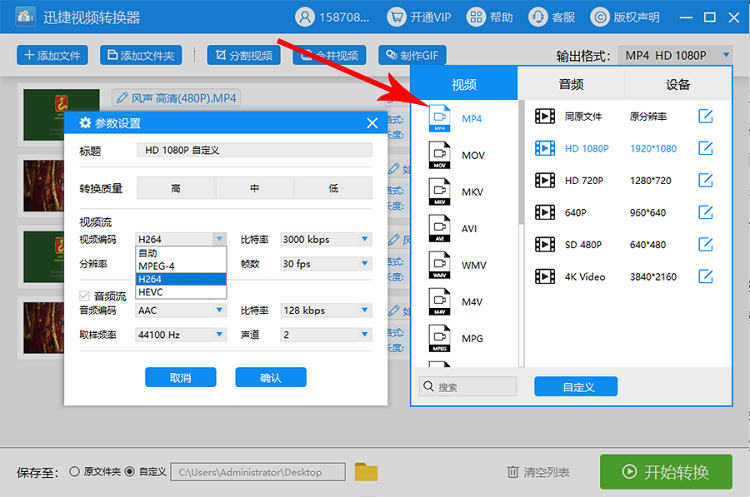
Task: Close the 参数设置 dialog with X
Action: tap(372, 123)
